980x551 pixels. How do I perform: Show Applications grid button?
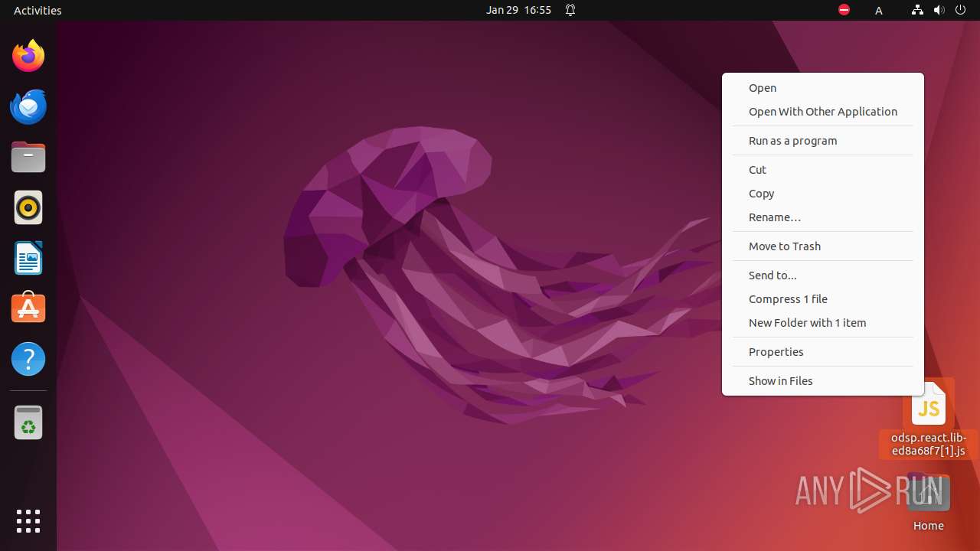pos(28,521)
